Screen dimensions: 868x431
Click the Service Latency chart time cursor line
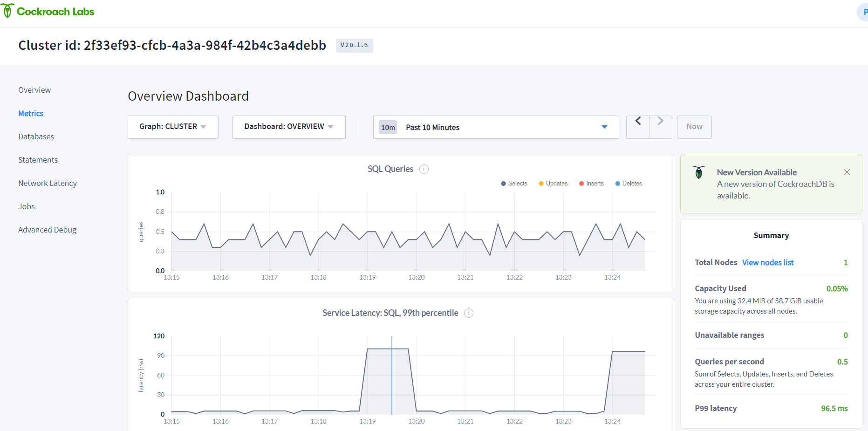pyautogui.click(x=392, y=375)
